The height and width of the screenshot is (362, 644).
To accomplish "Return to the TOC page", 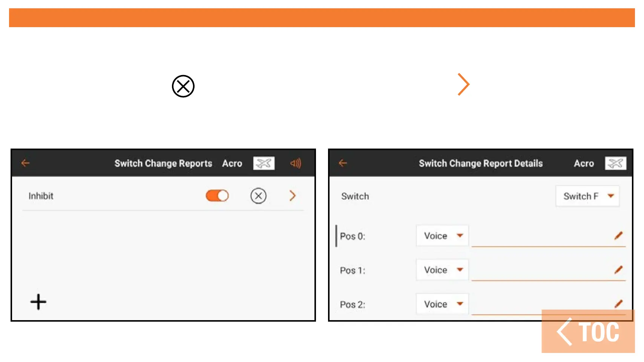I will (x=588, y=332).
